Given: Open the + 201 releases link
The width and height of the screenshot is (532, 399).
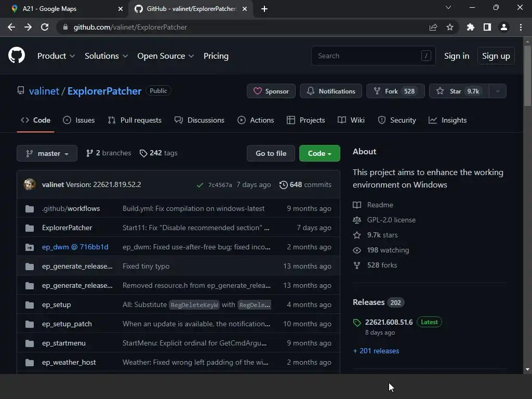Looking at the screenshot, I should pyautogui.click(x=376, y=351).
